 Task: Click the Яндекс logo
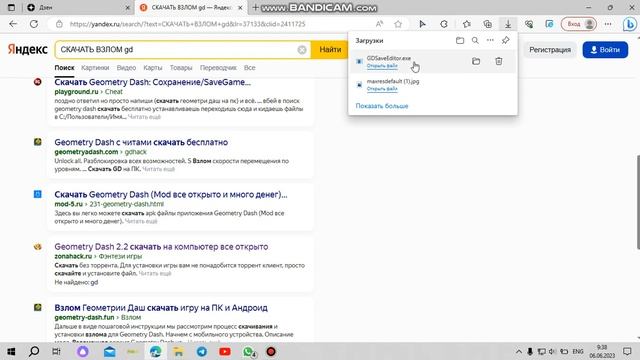click(x=27, y=49)
